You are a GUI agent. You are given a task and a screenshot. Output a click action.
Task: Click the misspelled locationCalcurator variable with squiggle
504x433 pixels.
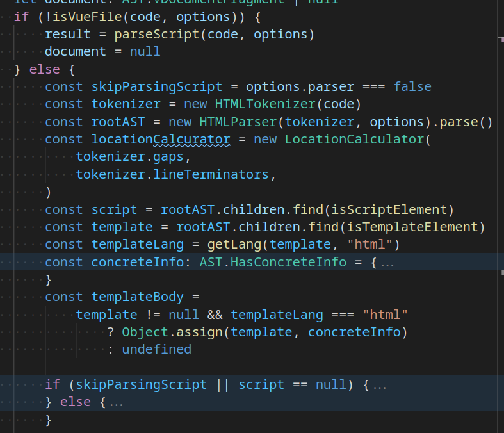[x=161, y=139]
